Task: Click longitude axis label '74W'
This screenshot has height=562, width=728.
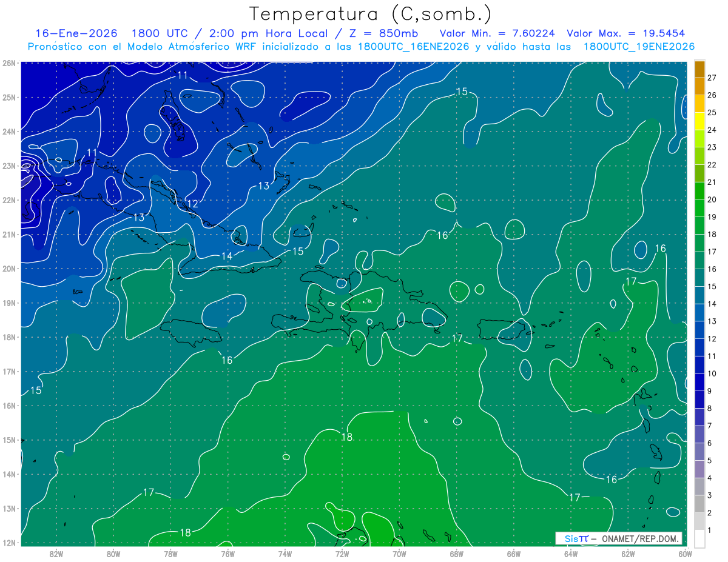Action: pos(285,554)
